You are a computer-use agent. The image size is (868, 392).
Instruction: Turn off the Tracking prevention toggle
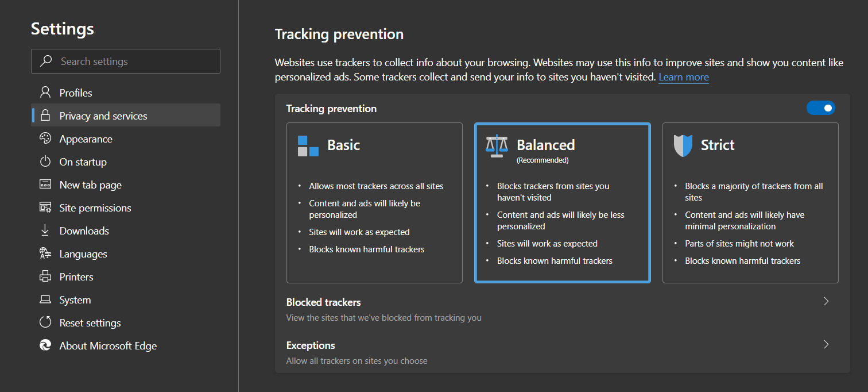pos(820,108)
